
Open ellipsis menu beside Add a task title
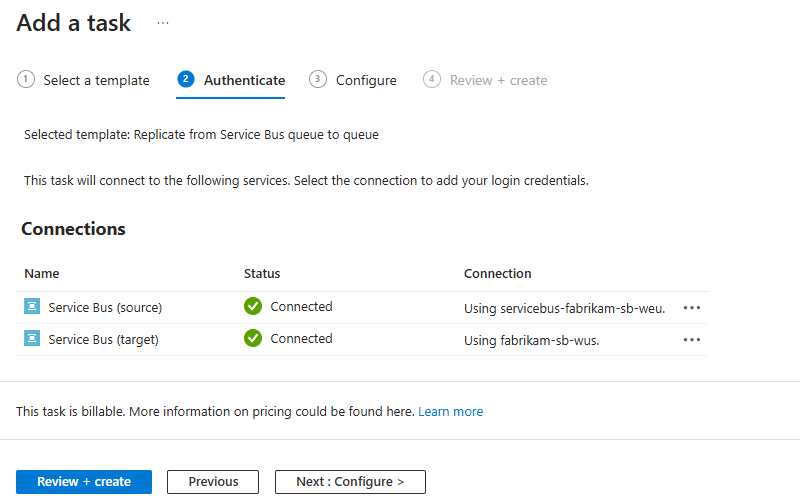[163, 23]
